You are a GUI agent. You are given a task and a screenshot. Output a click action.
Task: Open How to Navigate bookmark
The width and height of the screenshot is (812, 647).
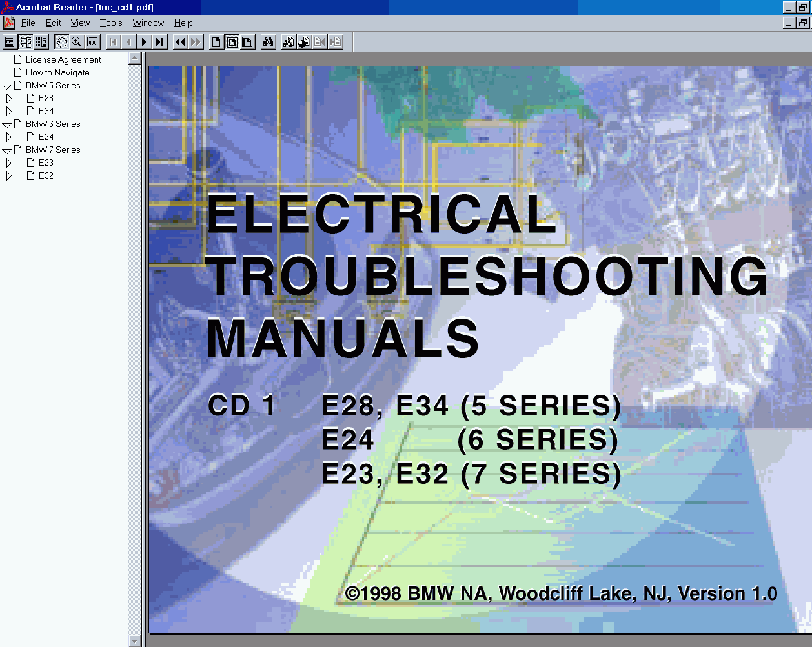pos(57,72)
